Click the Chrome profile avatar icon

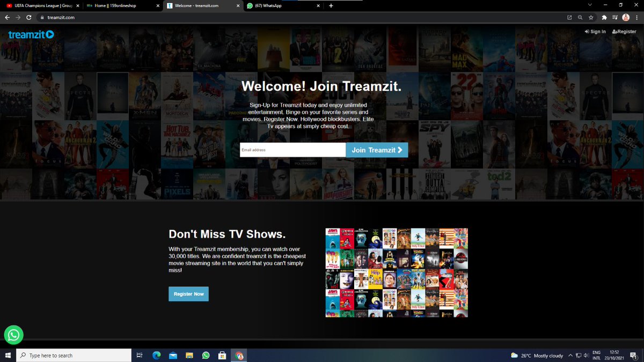[626, 17]
